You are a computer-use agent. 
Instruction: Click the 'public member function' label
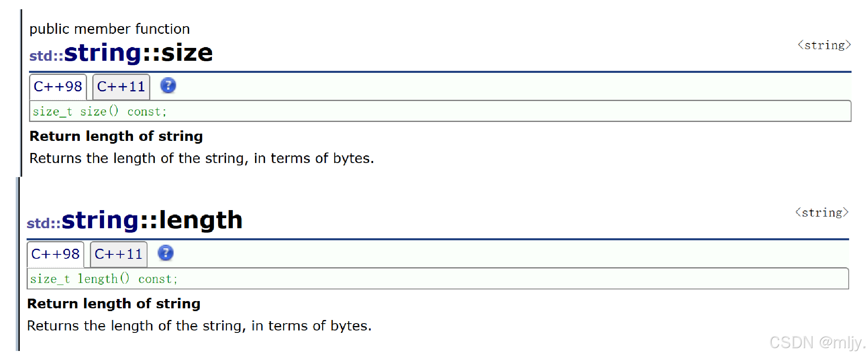110,29
